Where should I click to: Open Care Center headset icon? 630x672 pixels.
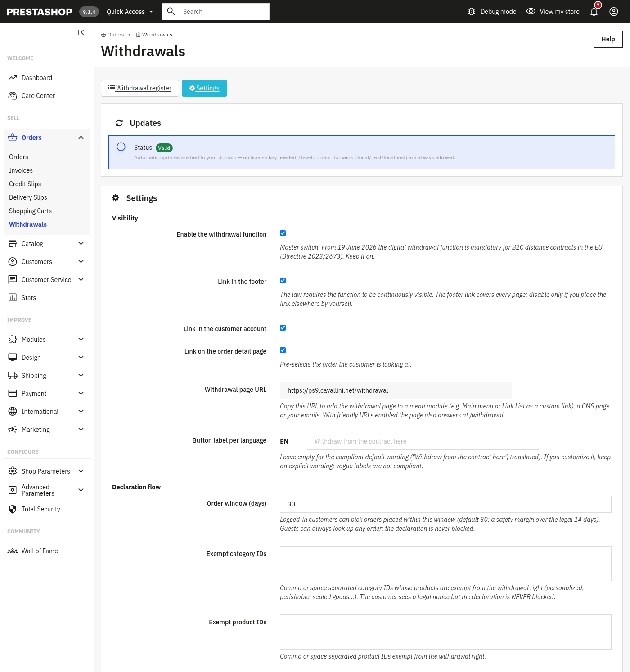coord(13,96)
